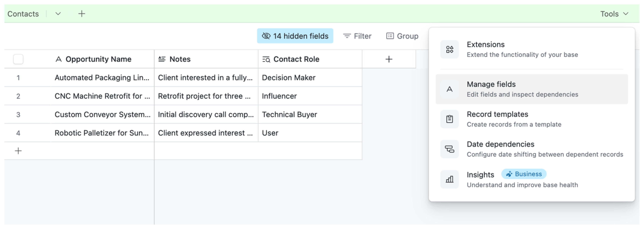Toggle visibility of the 14 hidden fields

pos(295,36)
